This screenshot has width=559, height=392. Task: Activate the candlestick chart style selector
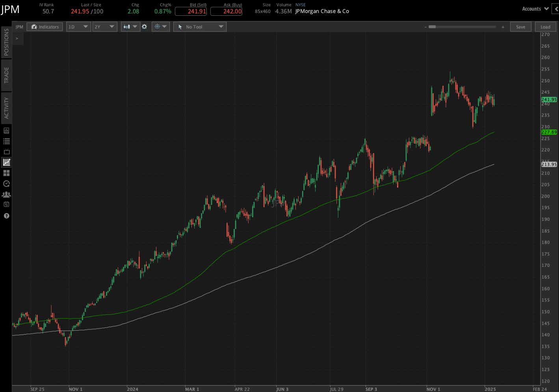[130, 26]
